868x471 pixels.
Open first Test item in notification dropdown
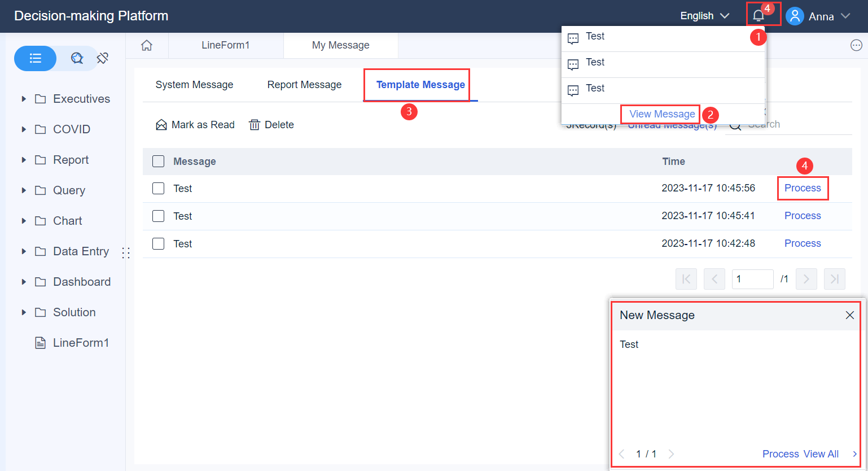663,38
